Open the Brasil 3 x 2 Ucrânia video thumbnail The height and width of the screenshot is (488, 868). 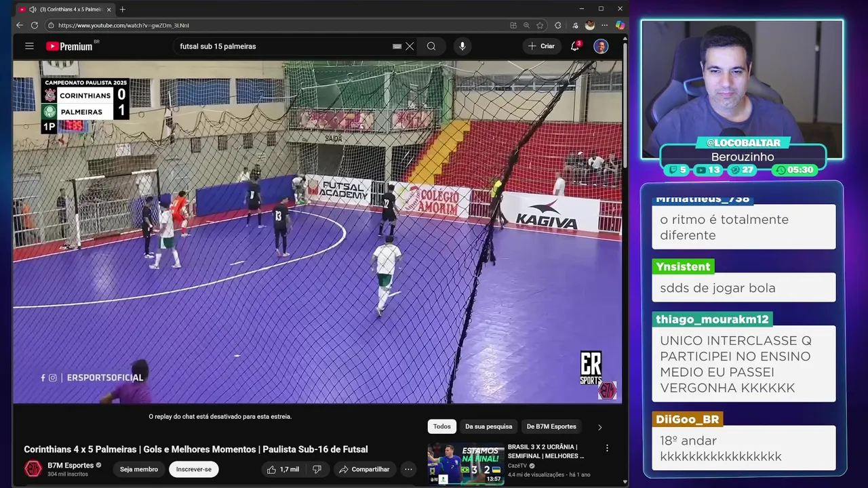pyautogui.click(x=465, y=463)
